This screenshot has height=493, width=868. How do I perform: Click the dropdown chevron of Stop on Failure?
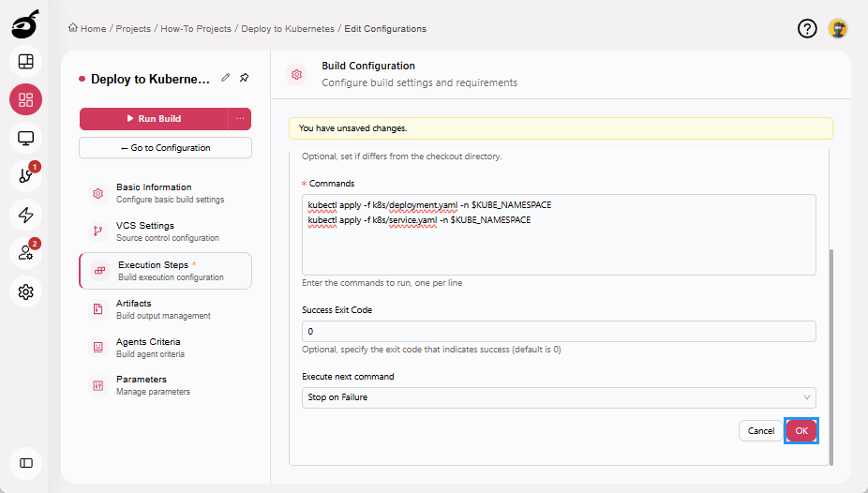click(806, 397)
